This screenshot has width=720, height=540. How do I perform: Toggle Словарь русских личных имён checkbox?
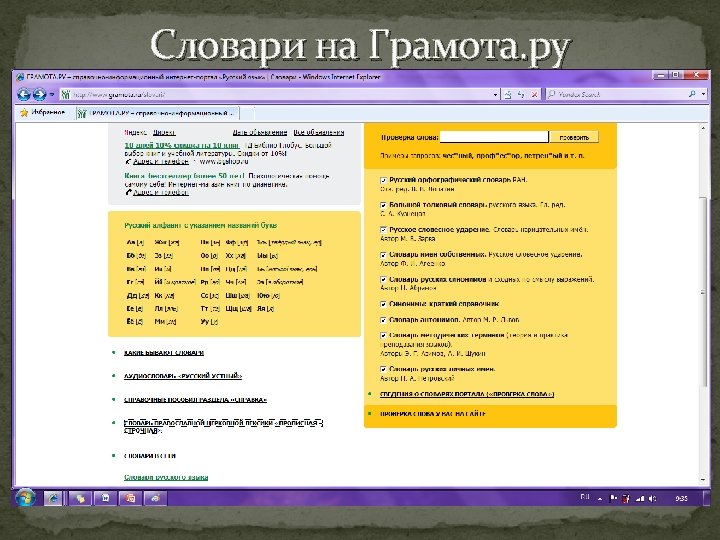383,369
